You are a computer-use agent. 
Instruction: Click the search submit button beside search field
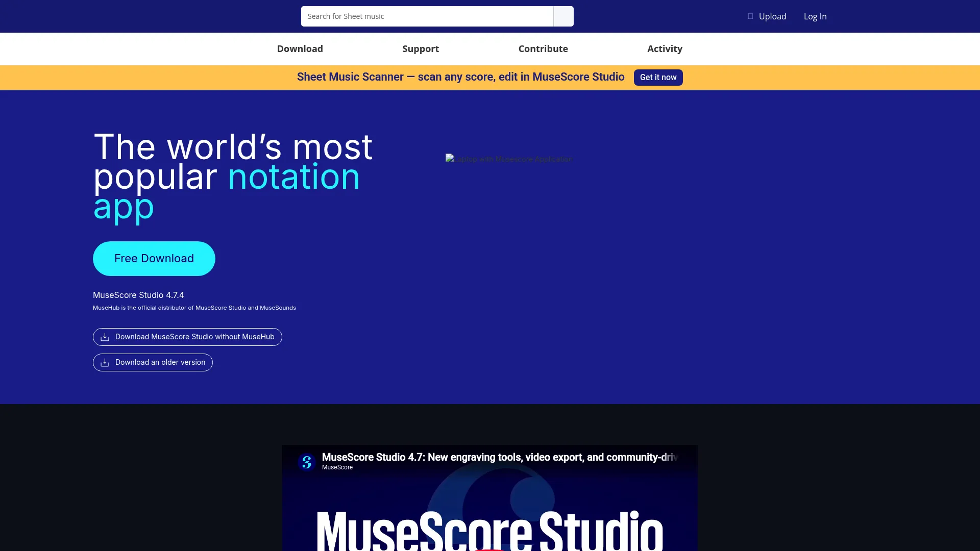tap(563, 16)
